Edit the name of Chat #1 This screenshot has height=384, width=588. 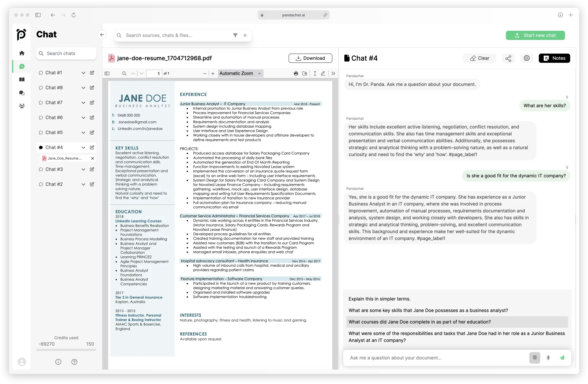click(92, 73)
